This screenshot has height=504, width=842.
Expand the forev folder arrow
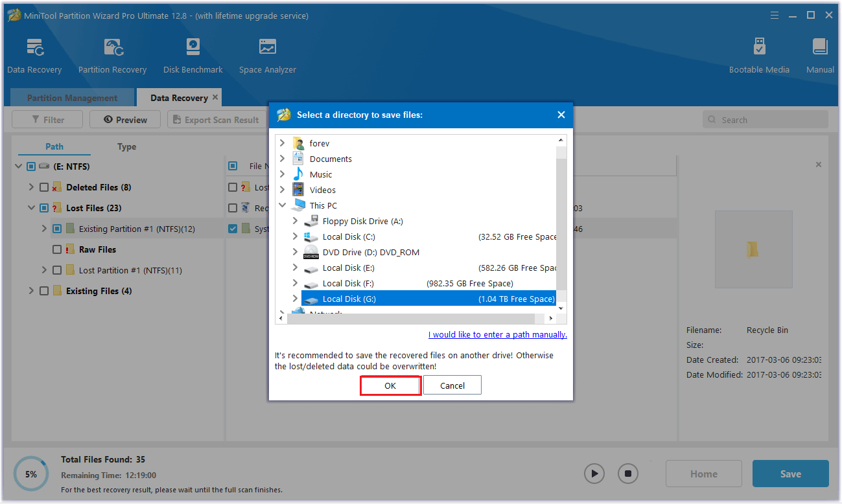click(x=282, y=143)
